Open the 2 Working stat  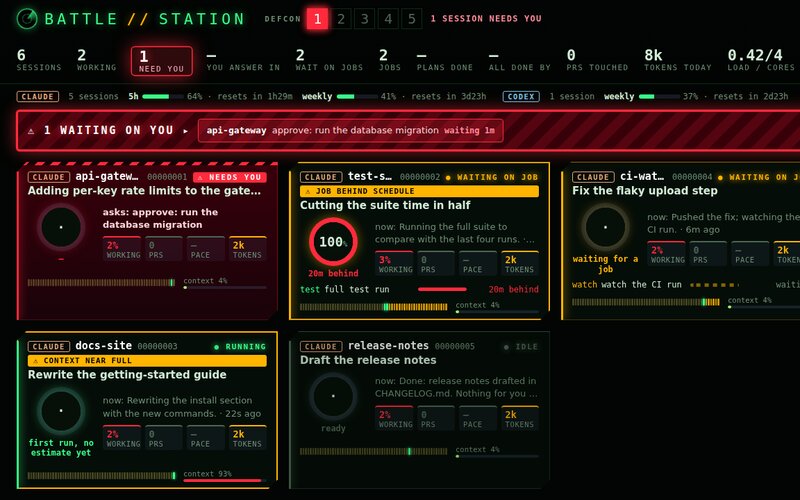(96, 60)
